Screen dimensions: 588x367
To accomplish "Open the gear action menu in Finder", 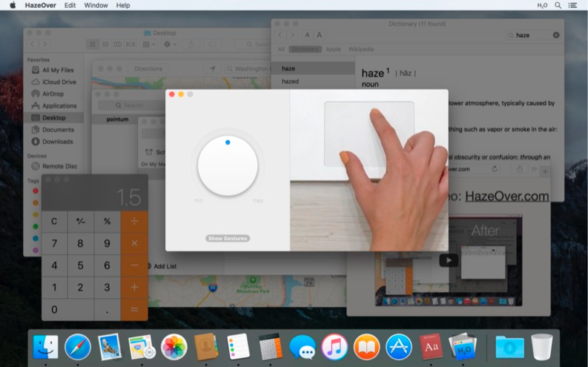I will [168, 44].
